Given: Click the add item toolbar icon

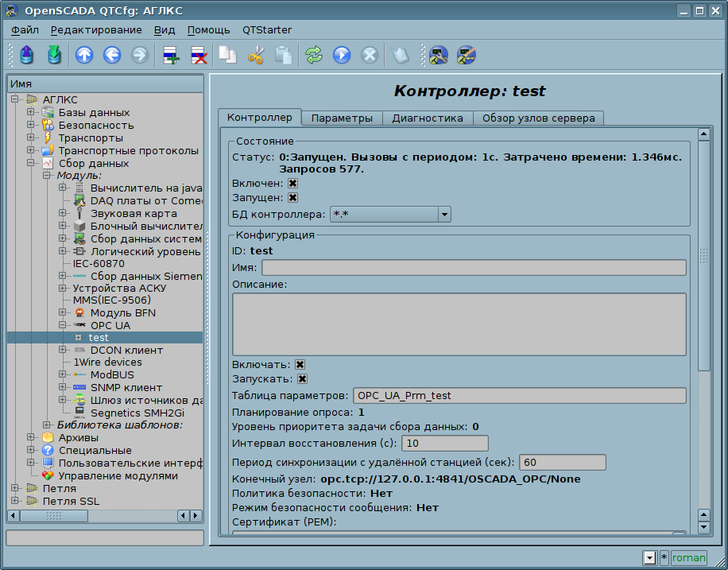Looking at the screenshot, I should click(x=171, y=55).
